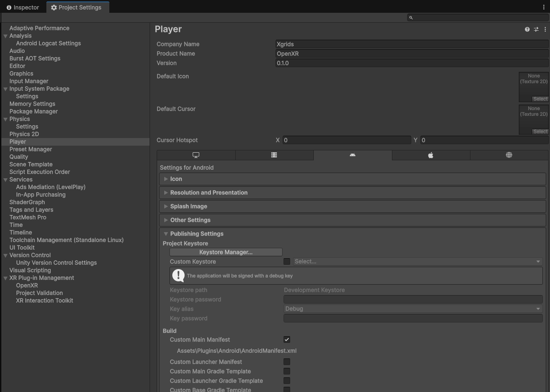Click the search magnifier icon
This screenshot has height=392, width=550.
point(411,17)
